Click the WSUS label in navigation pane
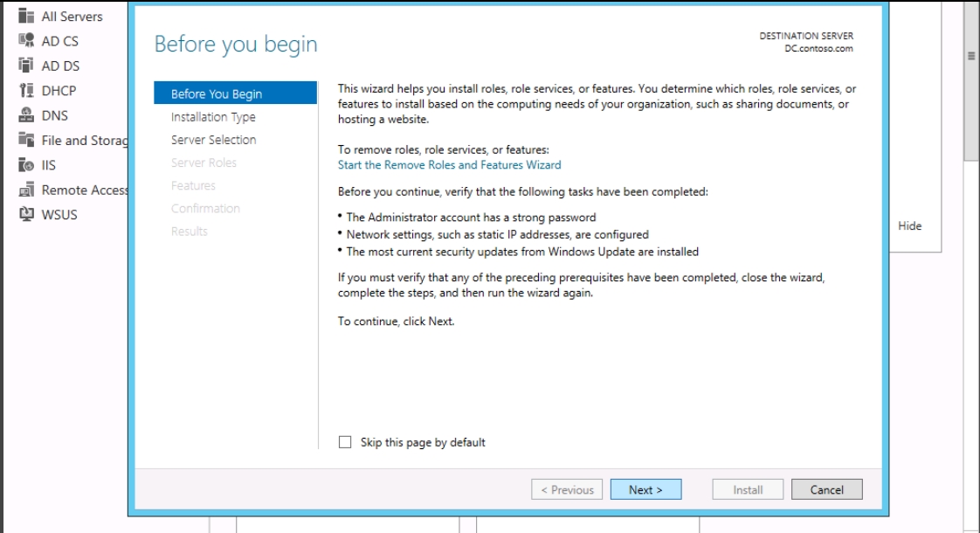Viewport: 980px width, 533px height. pos(59,214)
